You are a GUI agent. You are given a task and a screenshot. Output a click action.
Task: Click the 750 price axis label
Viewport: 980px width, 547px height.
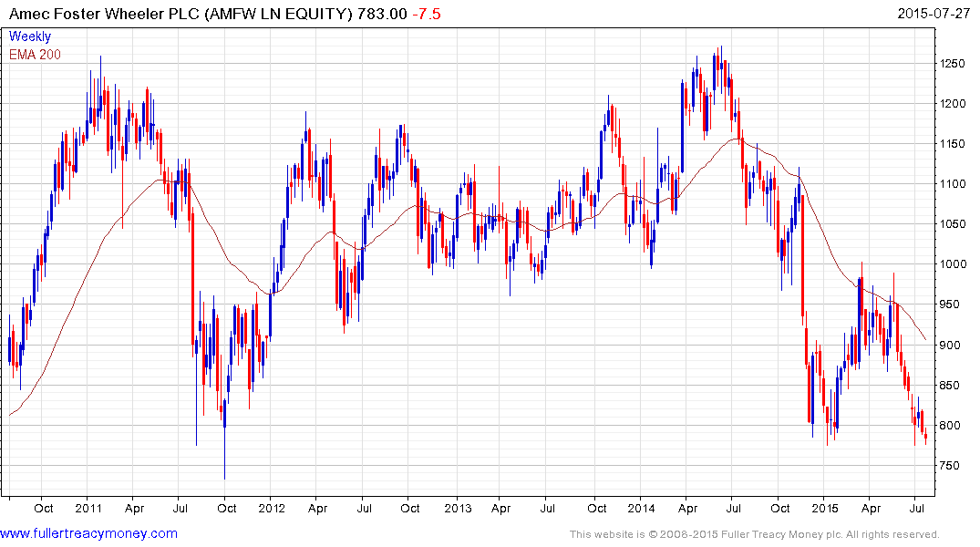(949, 466)
